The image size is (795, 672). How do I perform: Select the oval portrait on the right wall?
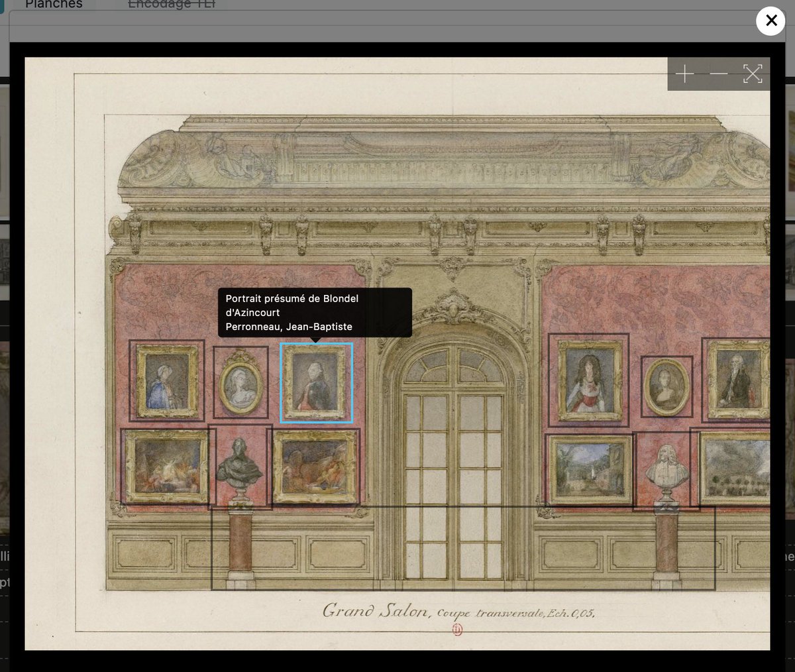click(666, 387)
